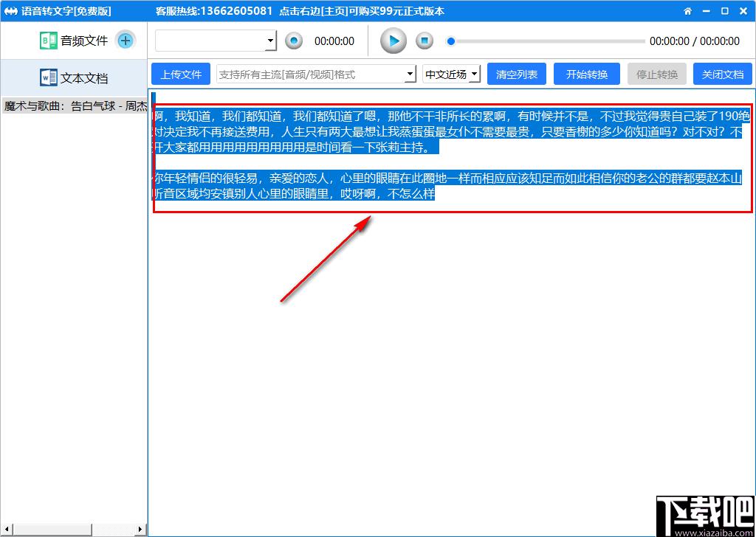This screenshot has width=756, height=537.
Task: Start recording with the record button
Action: click(294, 41)
